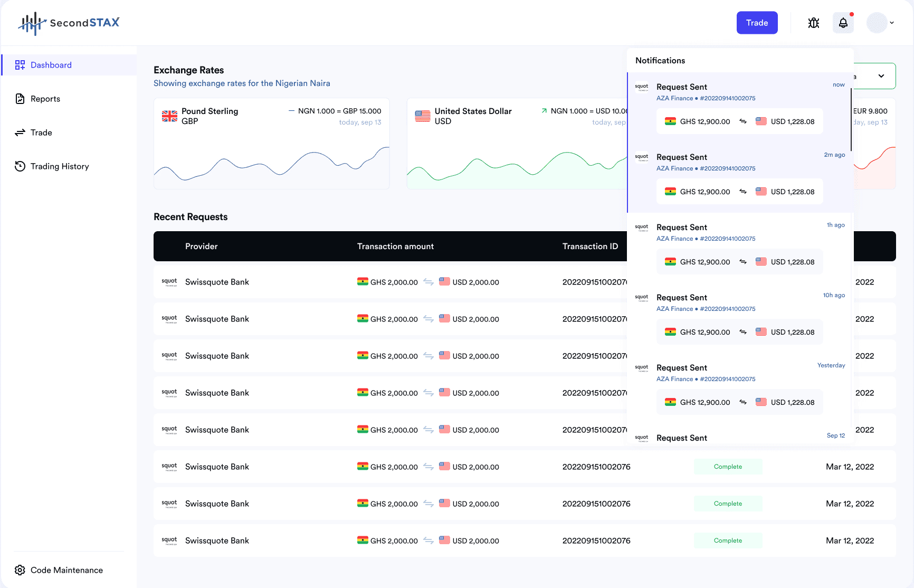914x588 pixels.
Task: Click the Trading History clock icon
Action: pyautogui.click(x=20, y=166)
